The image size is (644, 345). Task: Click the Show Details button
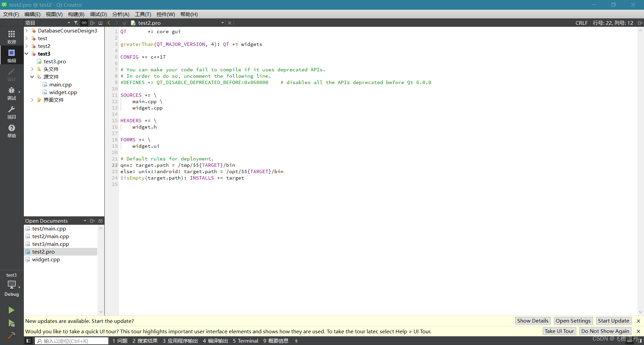(x=533, y=321)
